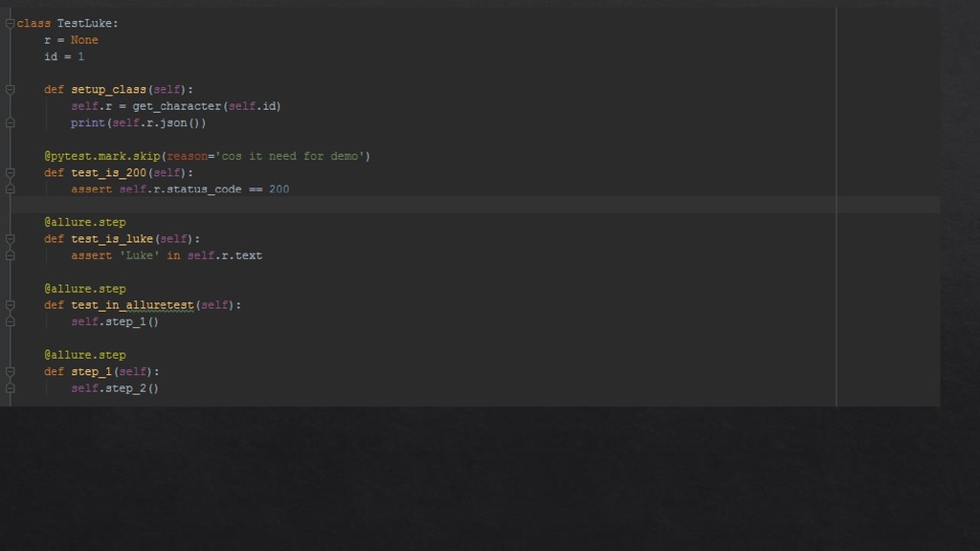
Task: Click @allure.step decorator above test_is_luke
Action: point(85,222)
